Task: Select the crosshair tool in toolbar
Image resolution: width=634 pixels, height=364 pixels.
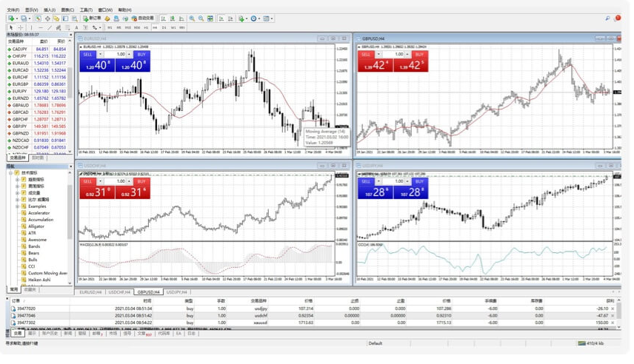Action: click(x=21, y=27)
